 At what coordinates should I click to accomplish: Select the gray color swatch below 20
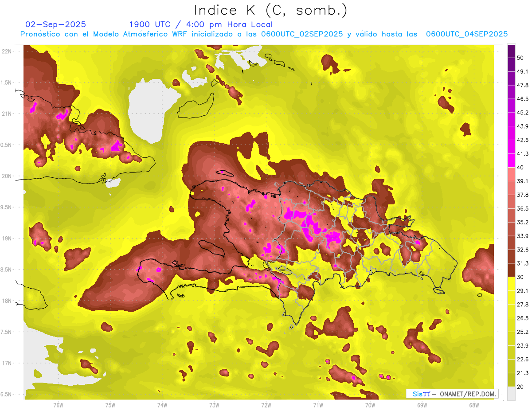(511, 394)
